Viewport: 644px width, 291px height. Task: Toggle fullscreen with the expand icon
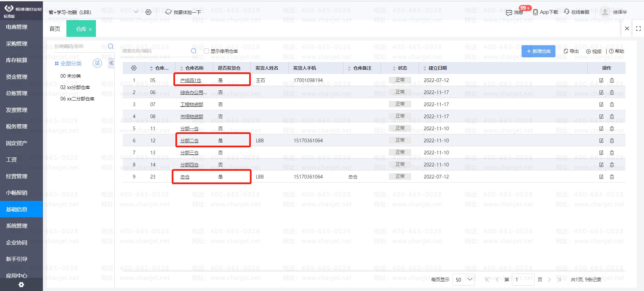click(638, 28)
